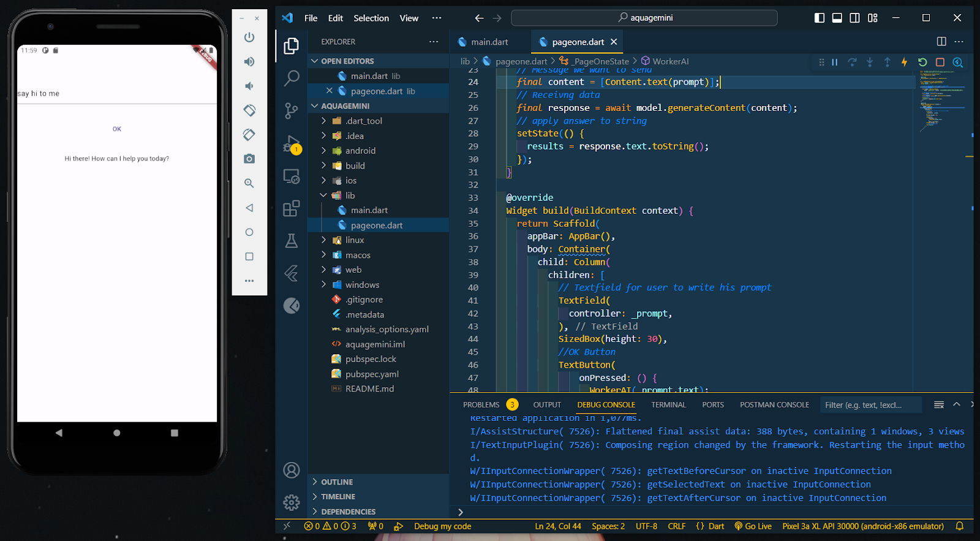Open the Explorer view in activity bar
Screen dimensions: 980x541
pyautogui.click(x=292, y=46)
